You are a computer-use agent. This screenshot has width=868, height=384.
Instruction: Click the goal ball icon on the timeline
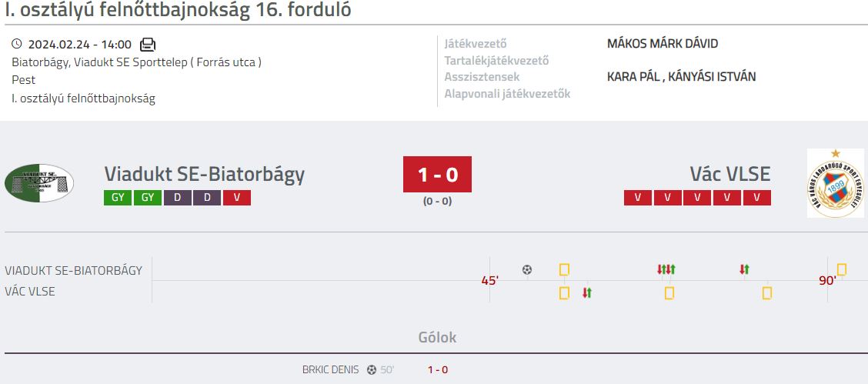527,270
